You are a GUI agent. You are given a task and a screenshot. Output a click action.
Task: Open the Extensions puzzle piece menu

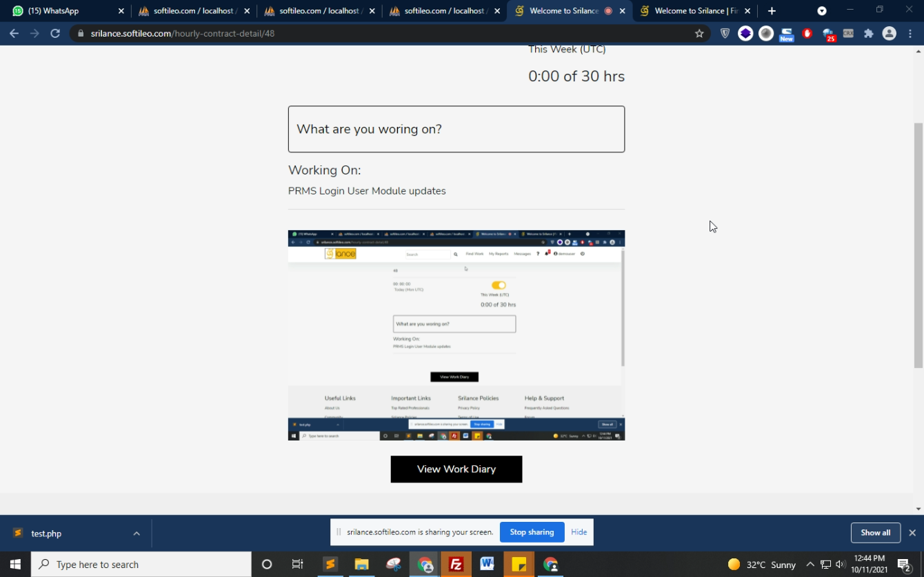pos(869,33)
